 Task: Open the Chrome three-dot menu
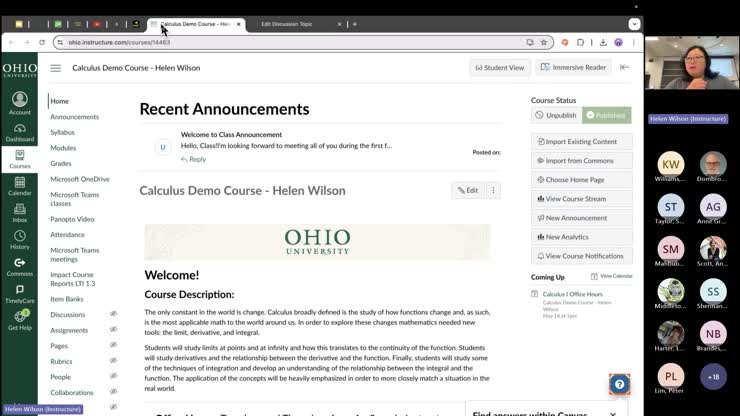(634, 42)
